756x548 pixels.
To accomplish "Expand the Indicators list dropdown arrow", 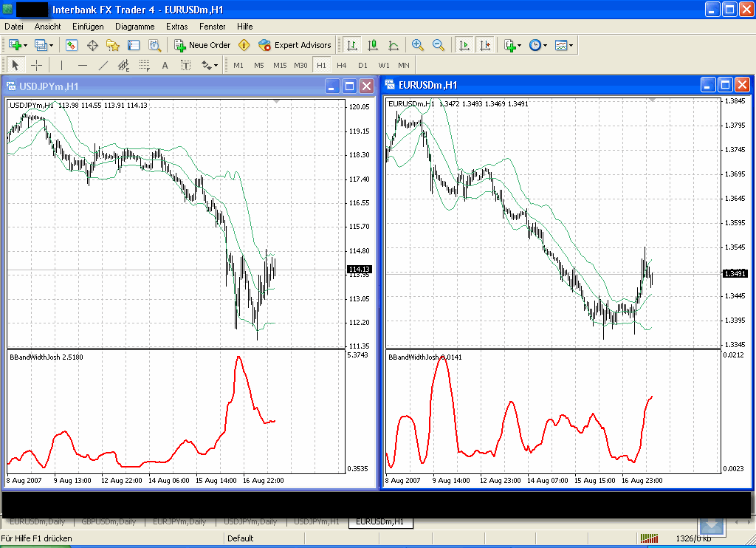I will coord(519,45).
